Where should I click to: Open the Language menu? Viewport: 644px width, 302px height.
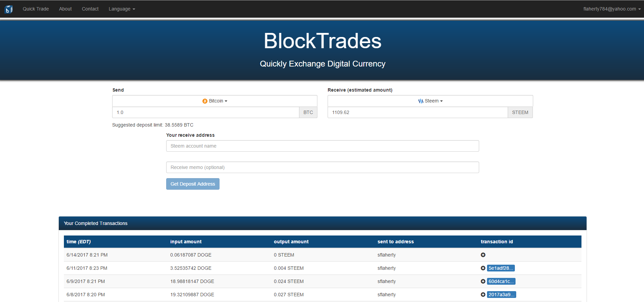[x=122, y=9]
